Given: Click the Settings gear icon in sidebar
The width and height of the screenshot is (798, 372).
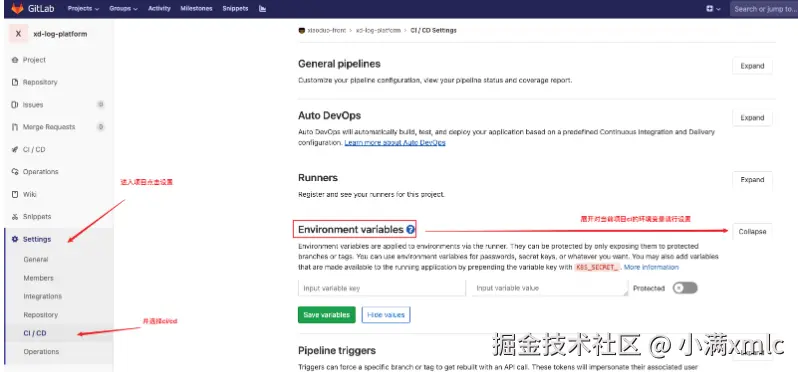Looking at the screenshot, I should pos(15,239).
